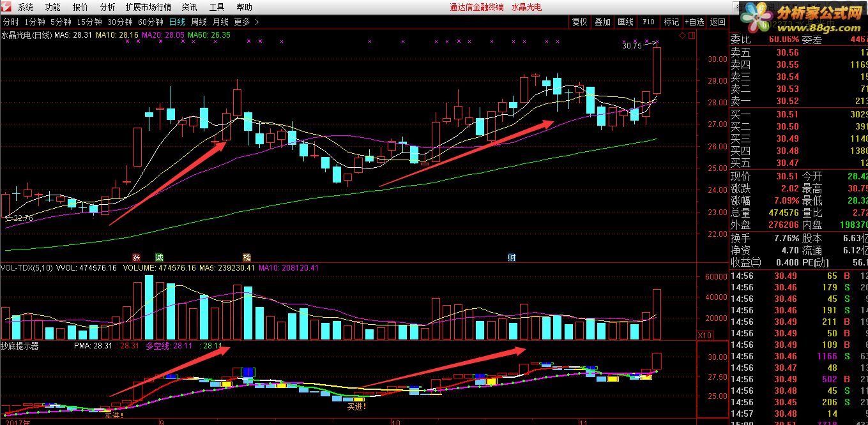Click the MA60: 26.35 indicator value
This screenshot has height=425, width=868.
pos(209,35)
